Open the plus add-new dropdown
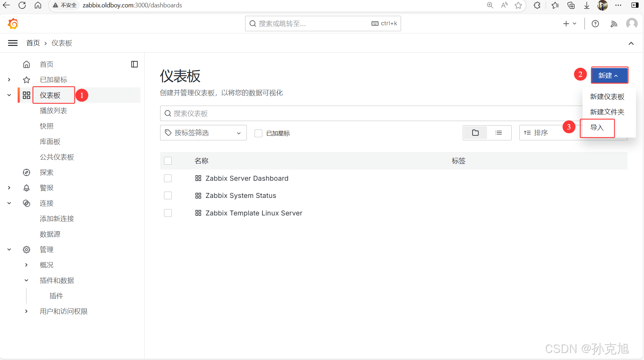Screen dimensions: 644x360 (x=570, y=24)
